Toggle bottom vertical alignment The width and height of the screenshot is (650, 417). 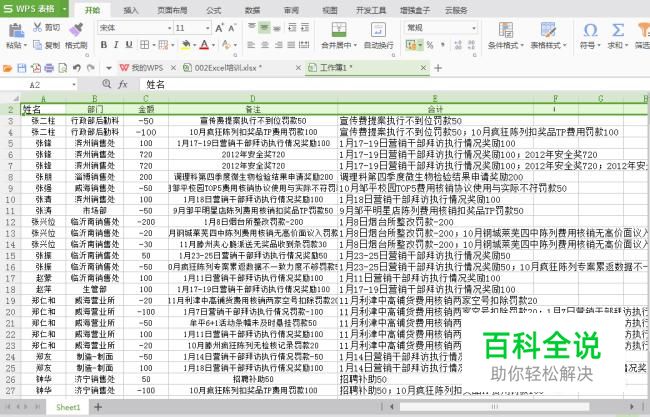point(277,27)
